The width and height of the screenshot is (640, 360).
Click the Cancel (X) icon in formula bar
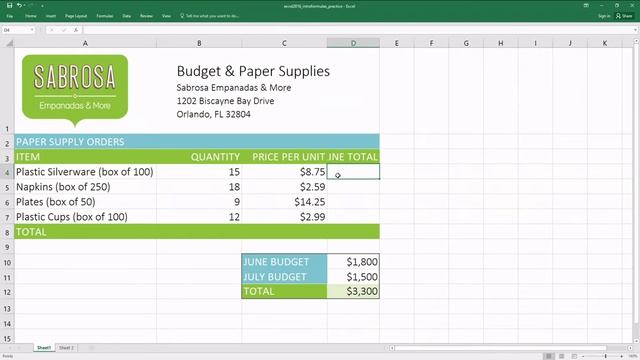point(52,30)
